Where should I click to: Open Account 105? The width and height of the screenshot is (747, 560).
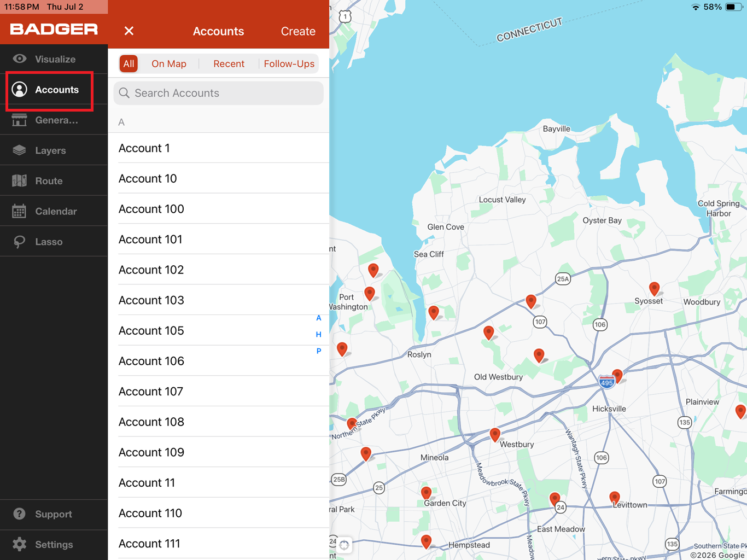coord(219,331)
